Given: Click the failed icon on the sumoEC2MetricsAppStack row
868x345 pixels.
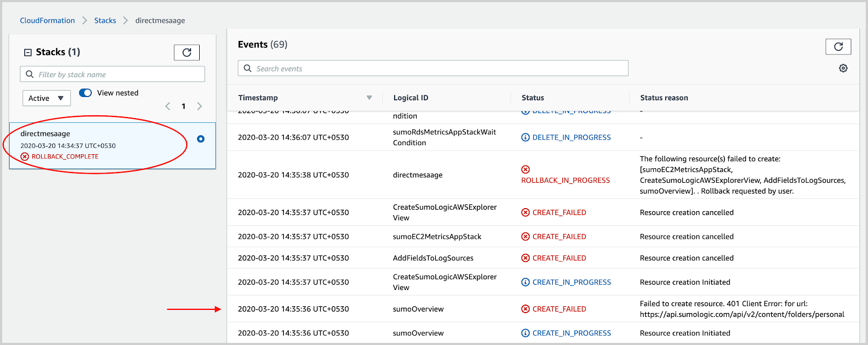Looking at the screenshot, I should (x=525, y=237).
